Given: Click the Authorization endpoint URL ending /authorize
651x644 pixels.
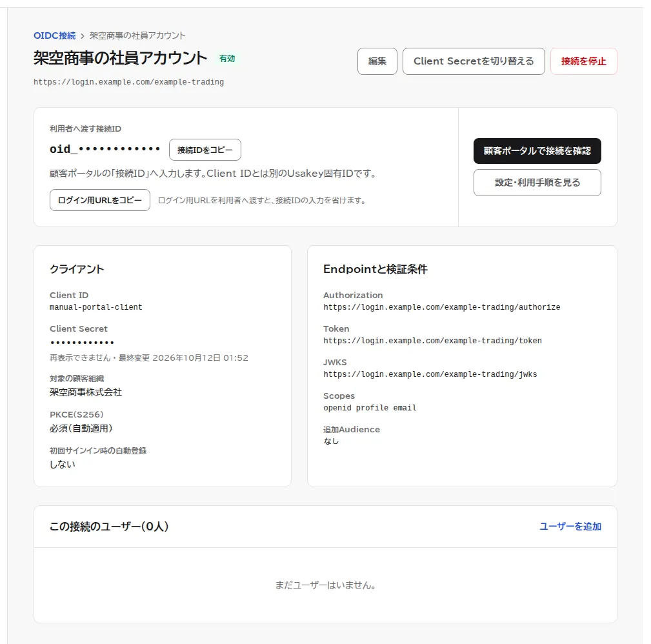Looking at the screenshot, I should pos(442,307).
